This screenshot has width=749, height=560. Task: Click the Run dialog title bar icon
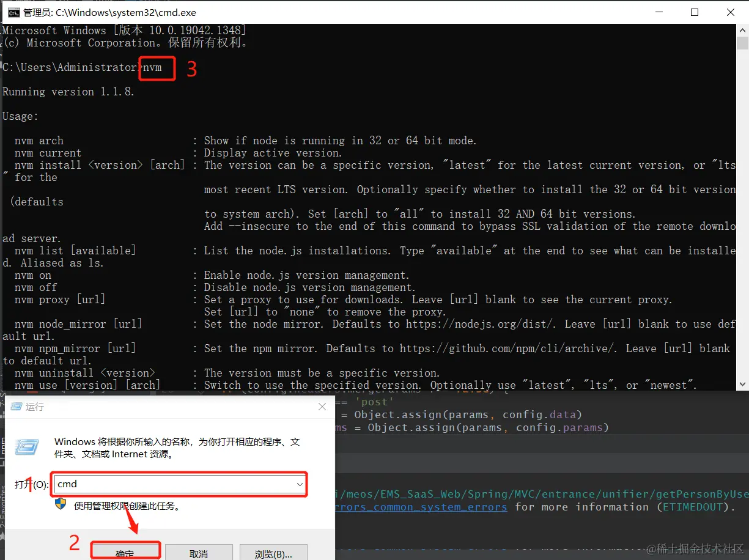coord(17,407)
